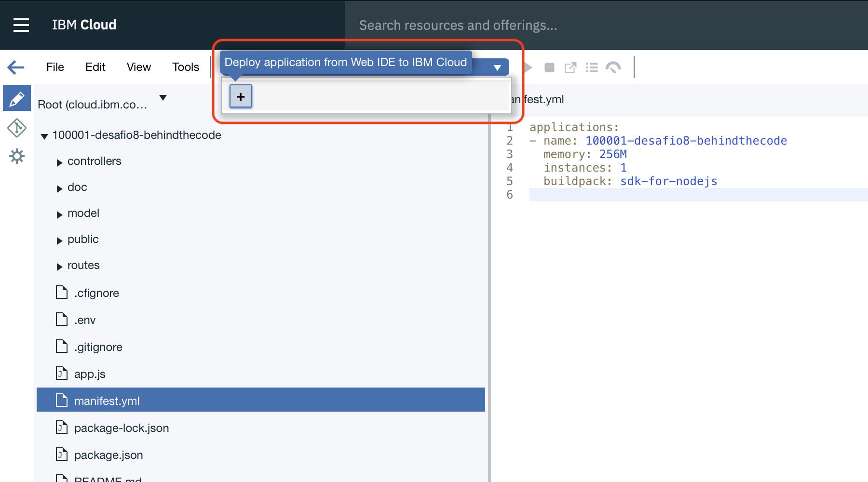Click the open application URL icon
This screenshot has width=868, height=482.
[x=570, y=67]
